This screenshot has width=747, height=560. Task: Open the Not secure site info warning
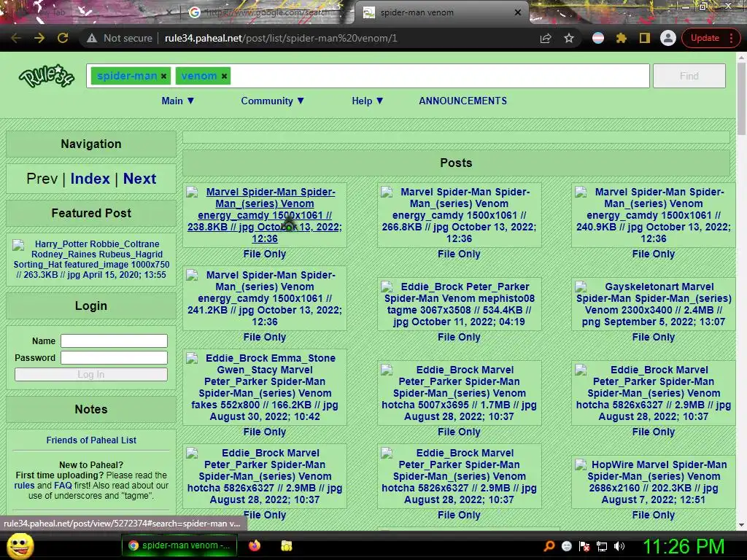point(119,38)
